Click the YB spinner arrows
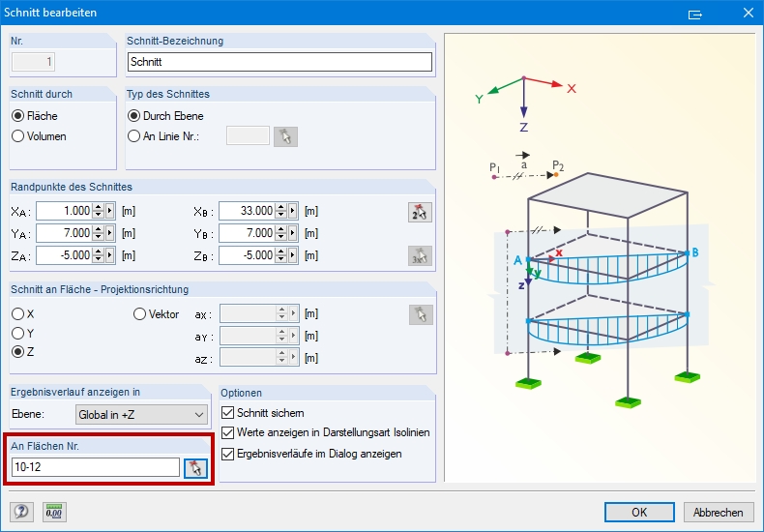764x532 pixels. point(281,233)
